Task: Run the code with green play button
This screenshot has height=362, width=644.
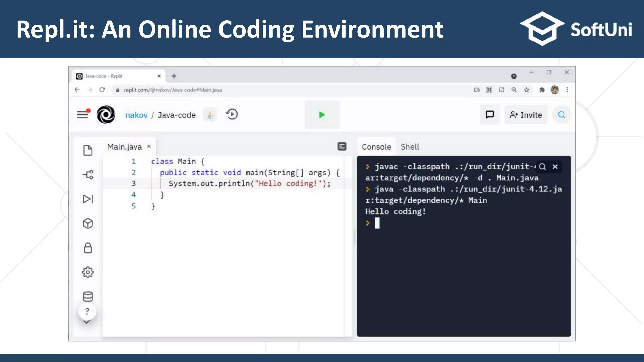Action: tap(322, 115)
